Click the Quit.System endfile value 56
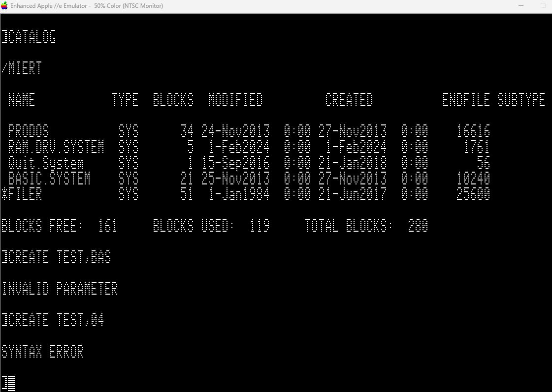The image size is (552, 392). pyautogui.click(x=484, y=163)
